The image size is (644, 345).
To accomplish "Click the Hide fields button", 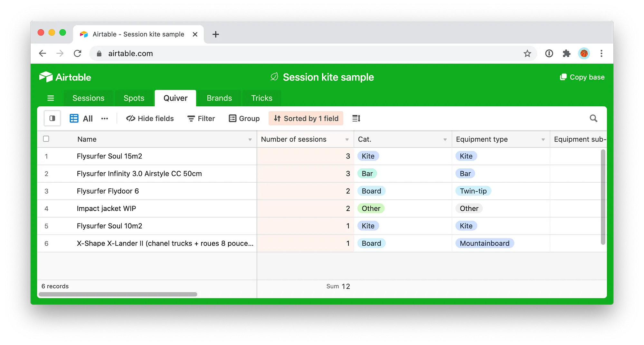I will (150, 119).
